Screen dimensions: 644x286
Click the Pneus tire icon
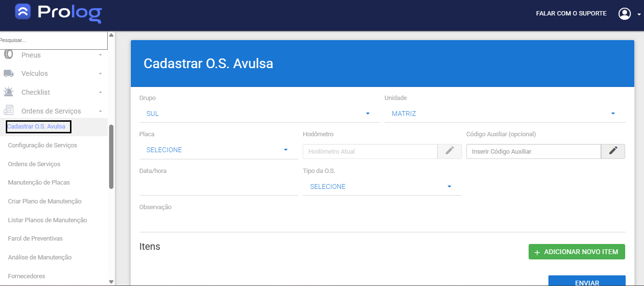8,55
